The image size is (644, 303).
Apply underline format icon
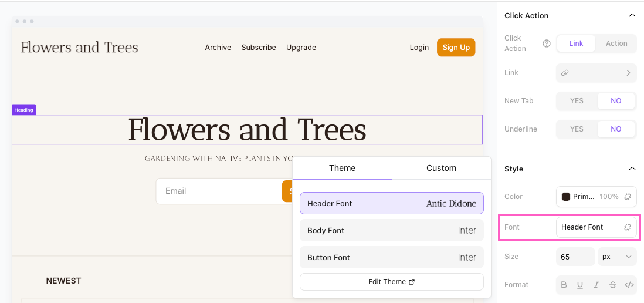click(x=580, y=285)
